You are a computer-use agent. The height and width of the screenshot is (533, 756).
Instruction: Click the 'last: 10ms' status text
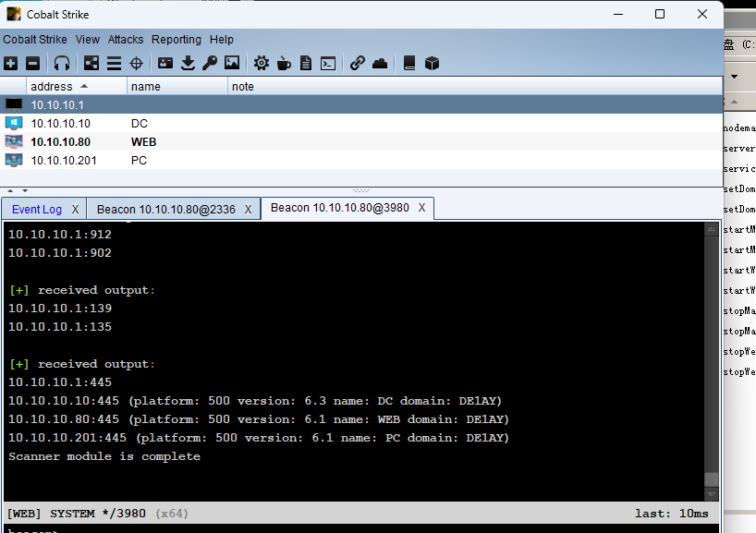(x=672, y=514)
